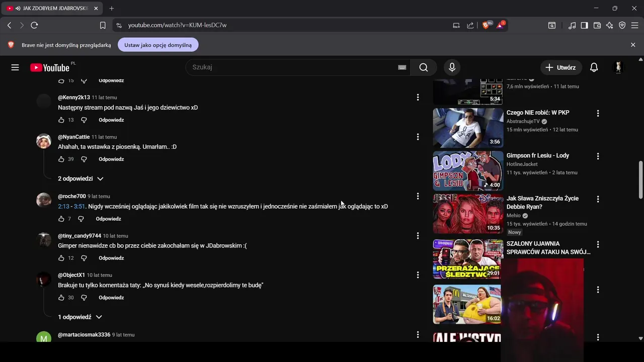
Task: Close the JAK ZDOBYŁEM JDABROWSKI tab
Action: click(x=96, y=9)
